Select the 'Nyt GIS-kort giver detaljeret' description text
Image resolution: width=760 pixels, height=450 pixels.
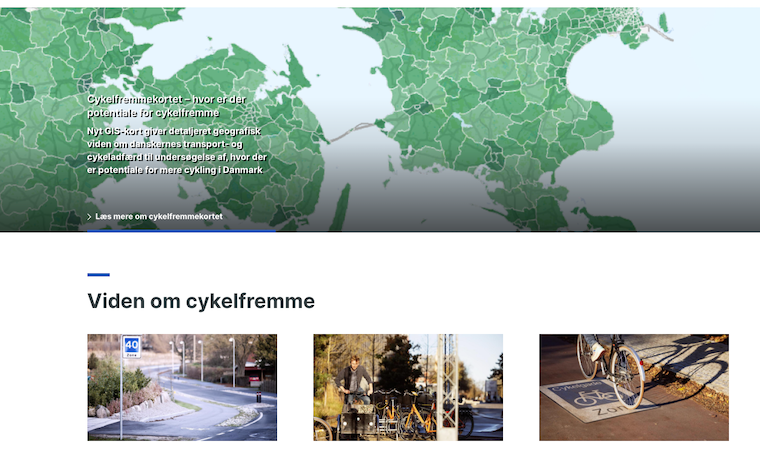[x=177, y=151]
